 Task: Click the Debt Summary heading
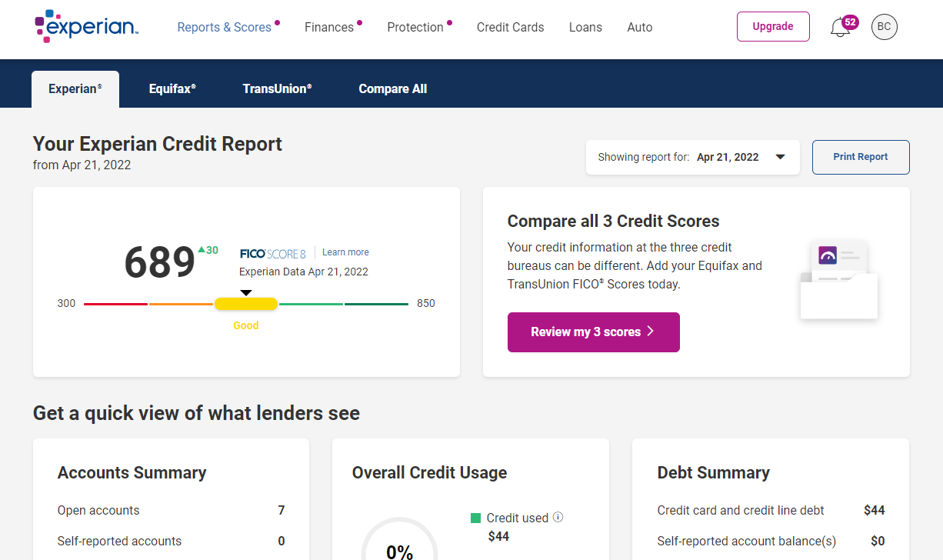click(x=714, y=473)
